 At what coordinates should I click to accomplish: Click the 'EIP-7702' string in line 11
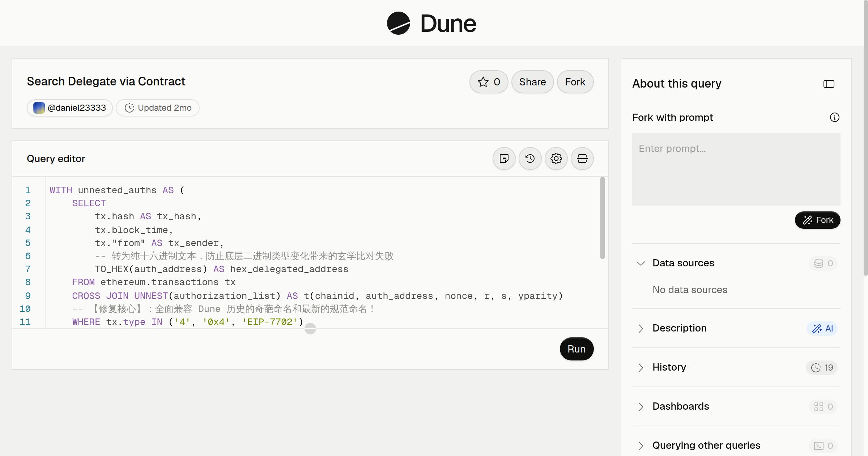(269, 322)
